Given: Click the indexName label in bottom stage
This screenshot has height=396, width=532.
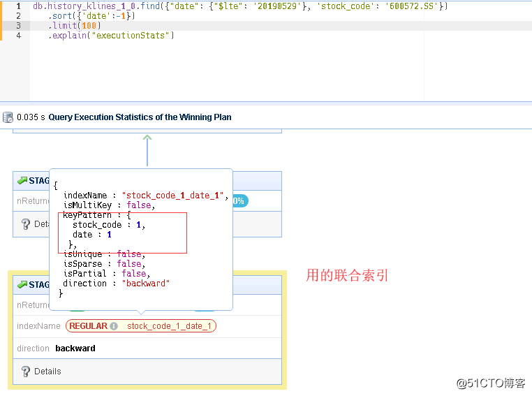Looking at the screenshot, I should (x=38, y=326).
